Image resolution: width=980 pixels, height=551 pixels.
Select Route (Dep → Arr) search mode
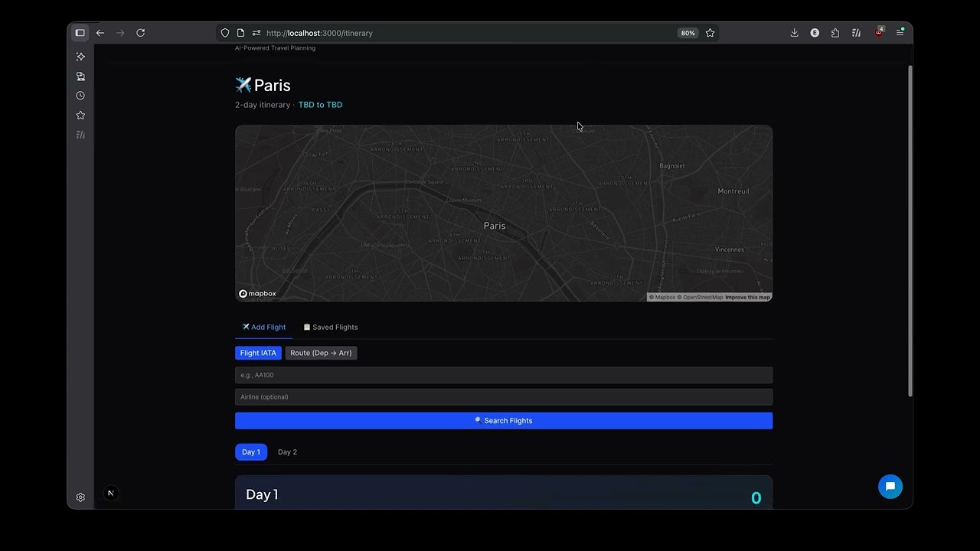321,353
